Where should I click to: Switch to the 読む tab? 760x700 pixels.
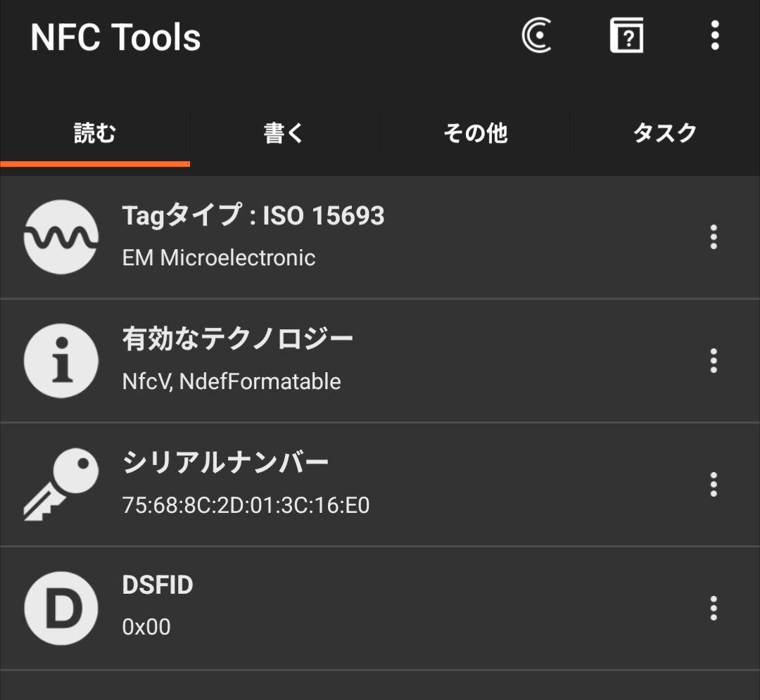tap(95, 133)
